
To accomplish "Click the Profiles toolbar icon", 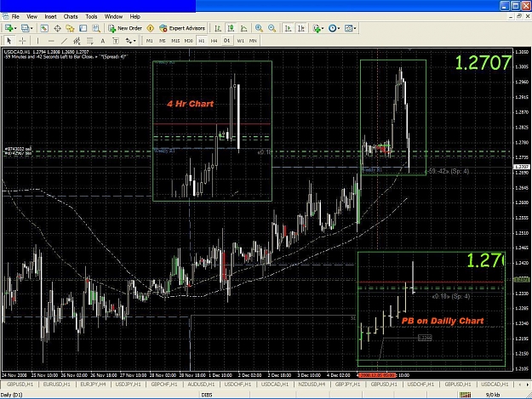I will click(25, 28).
